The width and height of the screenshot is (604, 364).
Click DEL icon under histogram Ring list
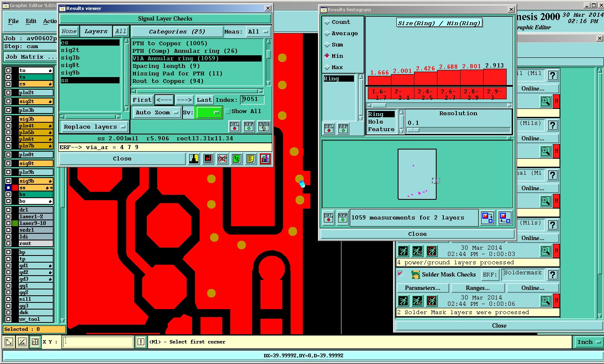click(x=329, y=129)
